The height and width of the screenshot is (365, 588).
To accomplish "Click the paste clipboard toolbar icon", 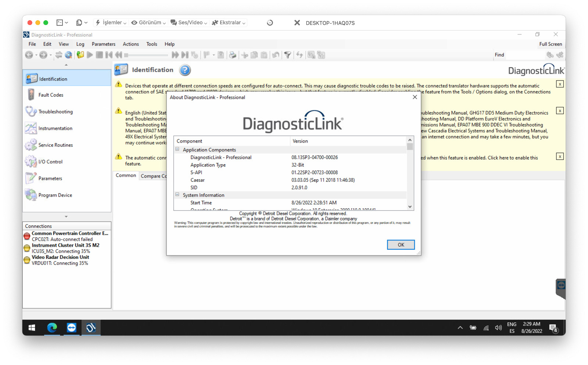I will click(264, 55).
